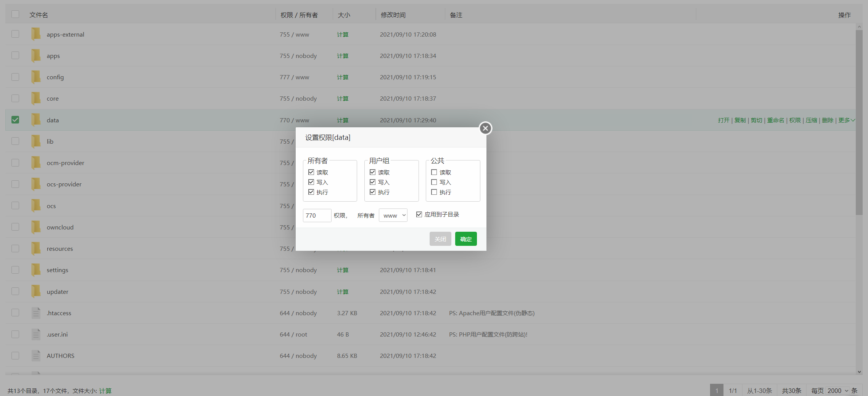The width and height of the screenshot is (868, 396).
Task: Open the owner (所有者) www dropdown
Action: tap(393, 215)
